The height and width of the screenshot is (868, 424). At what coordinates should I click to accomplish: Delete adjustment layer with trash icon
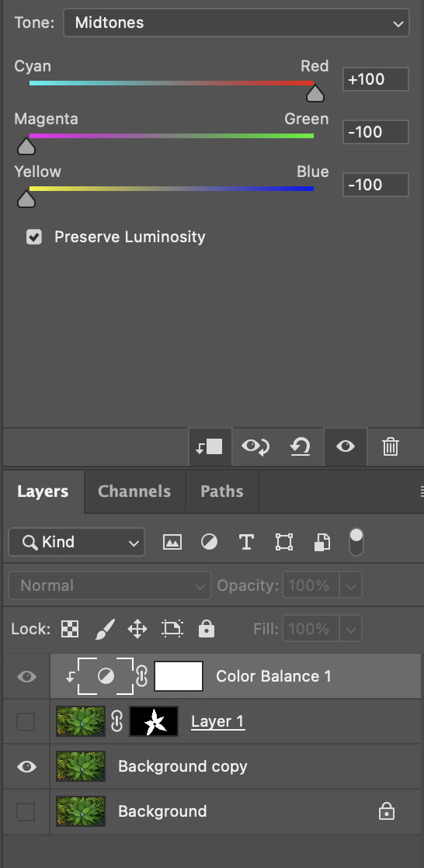391,446
